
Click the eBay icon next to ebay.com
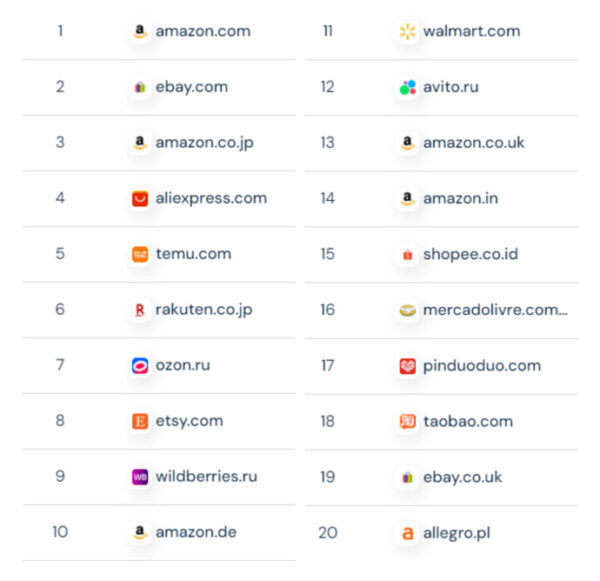pos(140,87)
